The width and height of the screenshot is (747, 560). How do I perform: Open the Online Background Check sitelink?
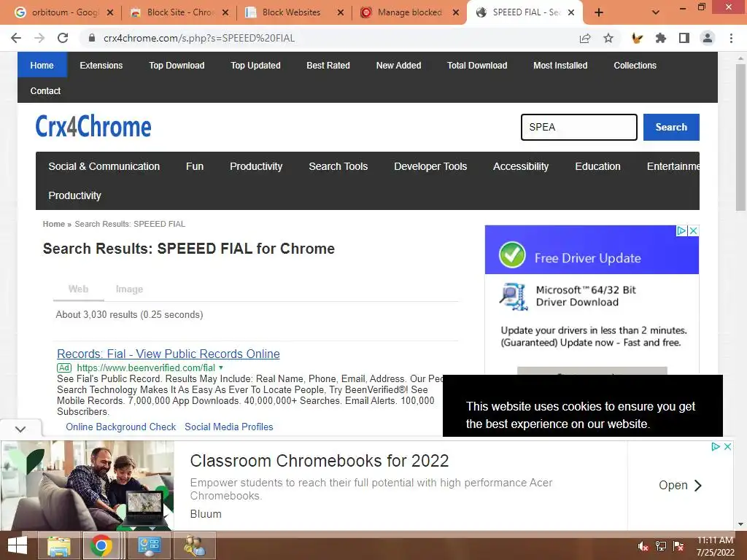tap(120, 427)
